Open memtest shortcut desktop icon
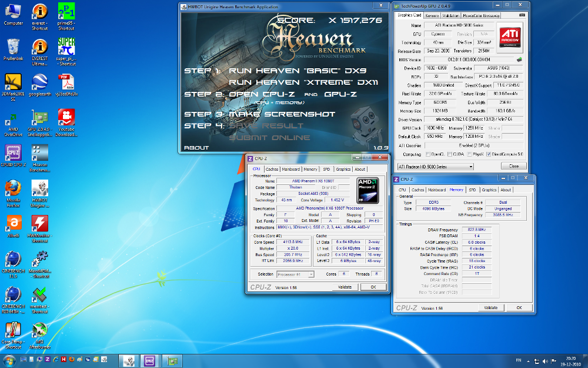The height and width of the screenshot is (368, 588). 40,300
